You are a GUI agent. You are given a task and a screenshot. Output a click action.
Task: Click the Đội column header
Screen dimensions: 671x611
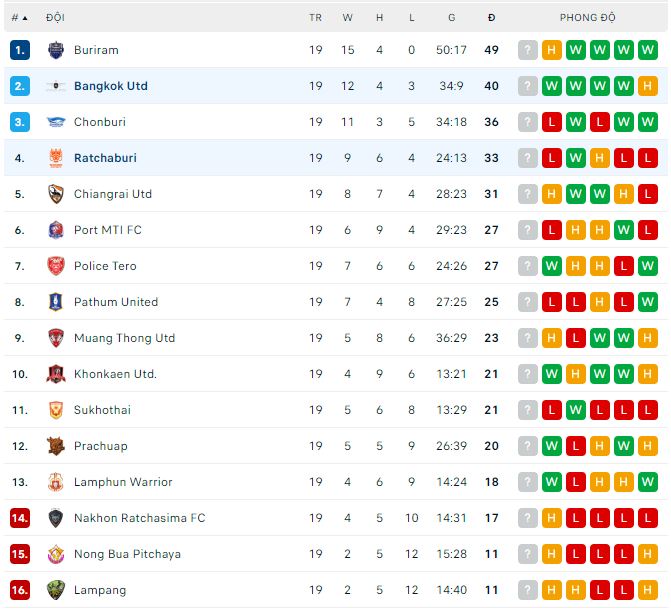pos(55,18)
